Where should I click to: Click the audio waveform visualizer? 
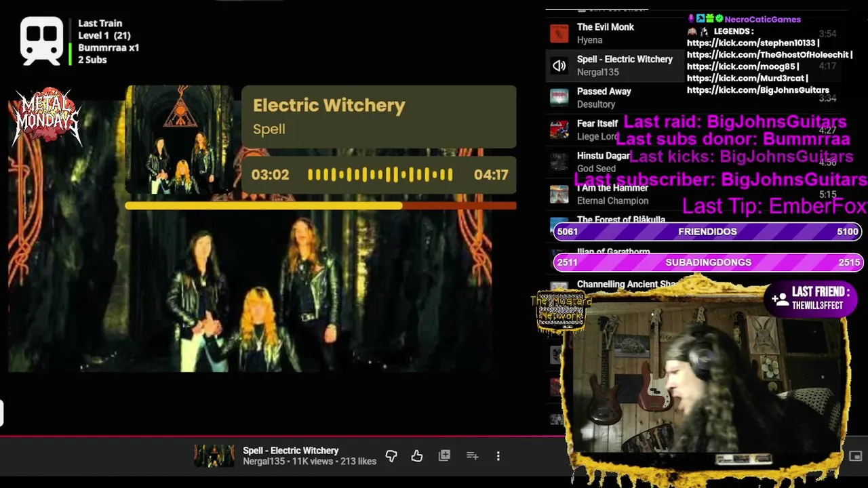[380, 175]
